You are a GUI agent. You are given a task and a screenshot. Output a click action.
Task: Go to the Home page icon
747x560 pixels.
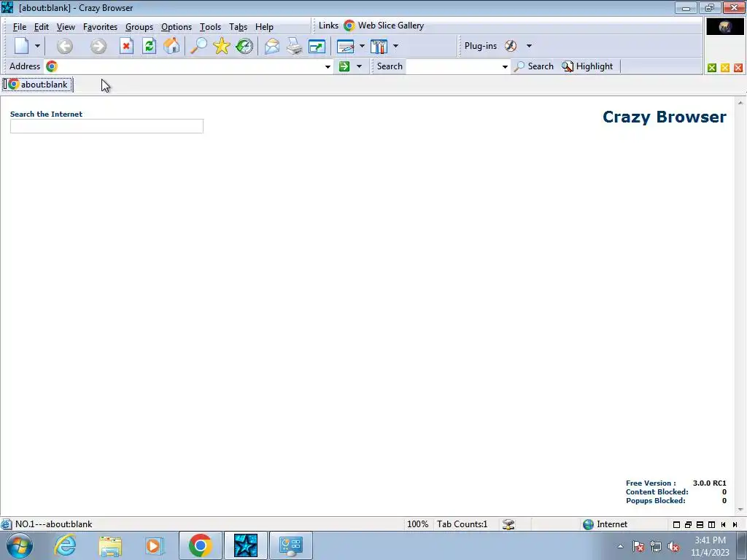(x=172, y=46)
